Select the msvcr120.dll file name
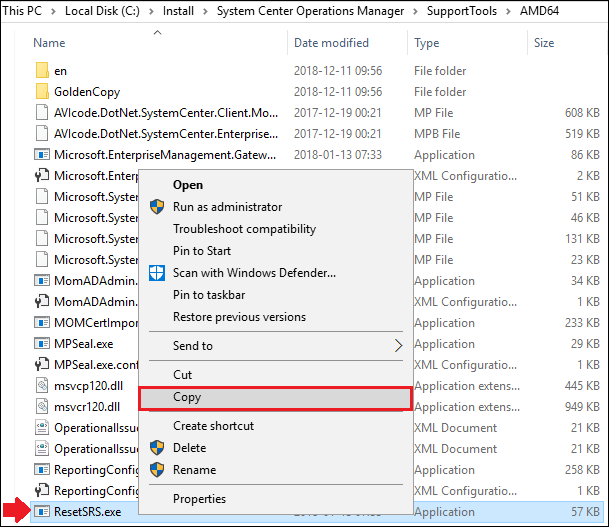 pyautogui.click(x=87, y=407)
